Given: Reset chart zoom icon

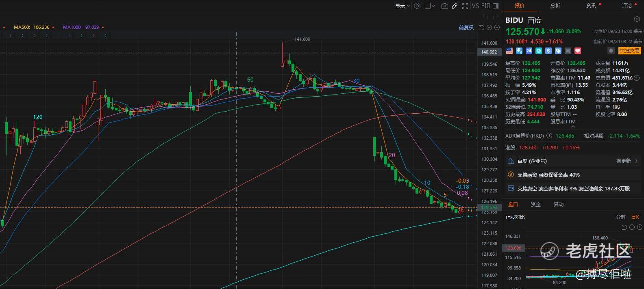Looking at the screenshot, I should (x=482, y=28).
